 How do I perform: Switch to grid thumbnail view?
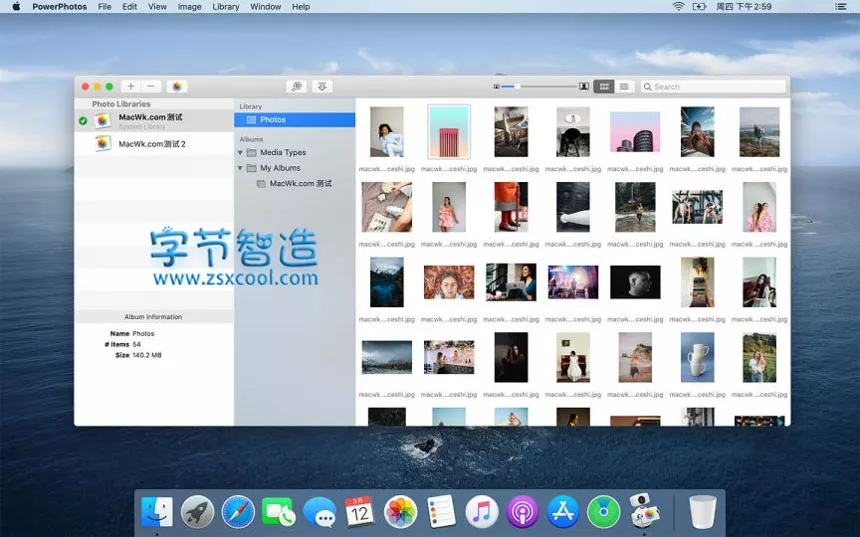[604, 87]
